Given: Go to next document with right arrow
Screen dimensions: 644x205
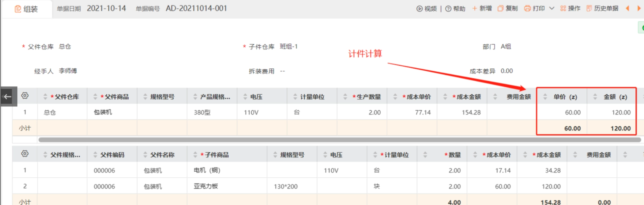Looking at the screenshot, I should pos(639,8).
